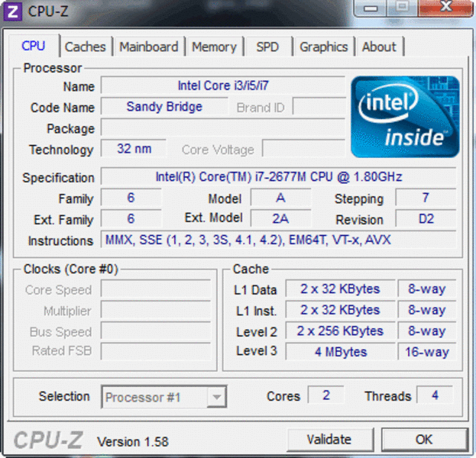Click the empty Package field
Viewport: 476px width, 458px height.
pyautogui.click(x=223, y=127)
